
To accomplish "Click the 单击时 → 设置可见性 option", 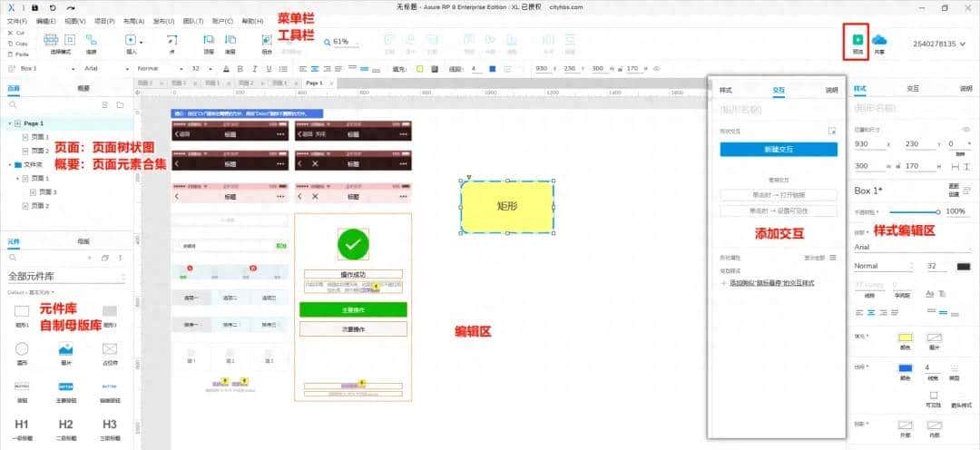I will 779,211.
